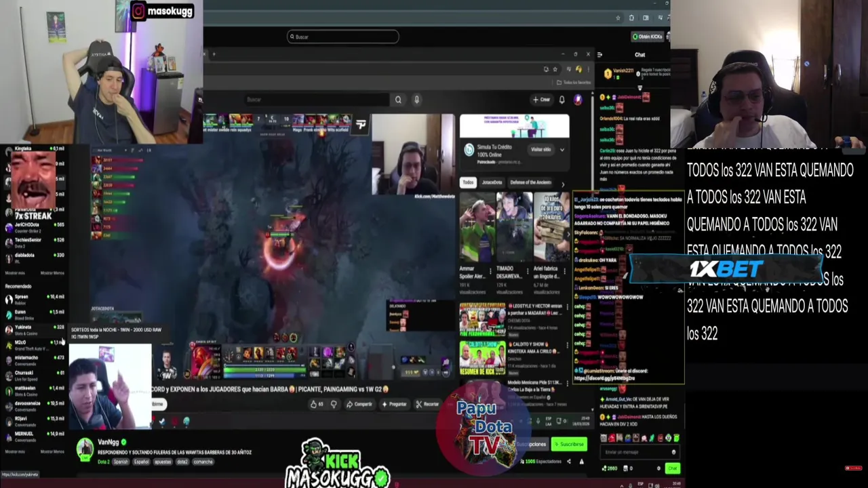Screen dimensions: 868x488
Task: Open LEOSTYLE Y HECTOR video thumbnail
Action: [482, 319]
